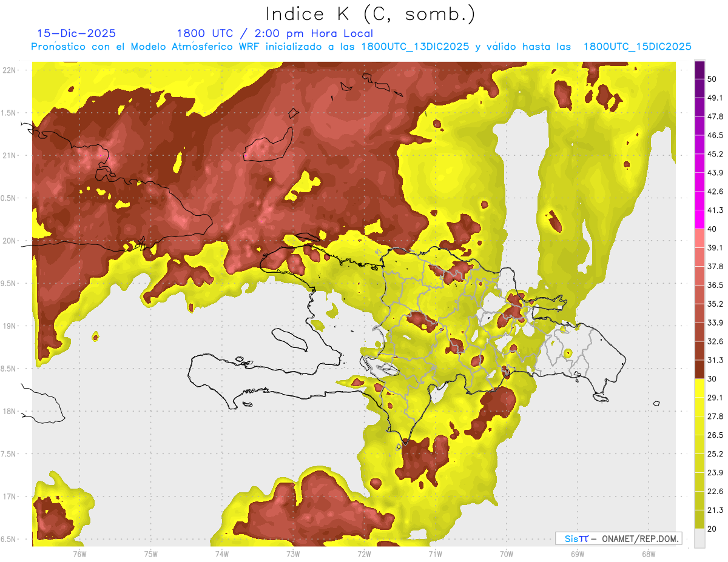Click the color bar value '25.2'
The image size is (728, 562).
715,454
